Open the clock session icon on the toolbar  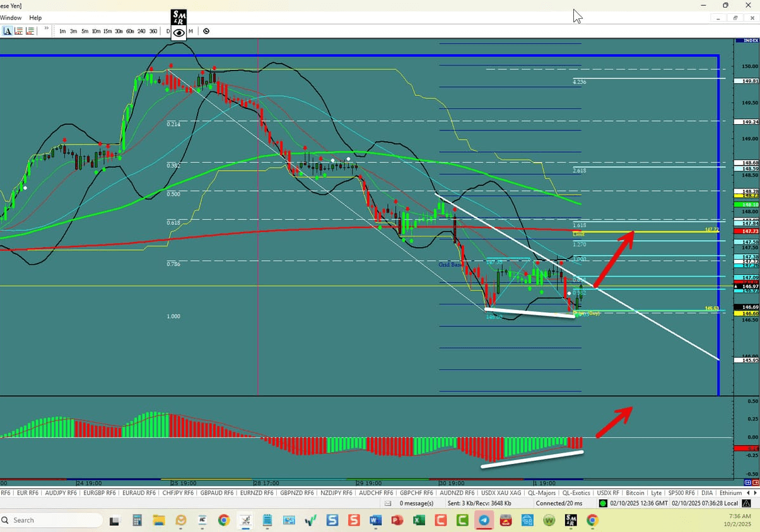click(x=206, y=31)
